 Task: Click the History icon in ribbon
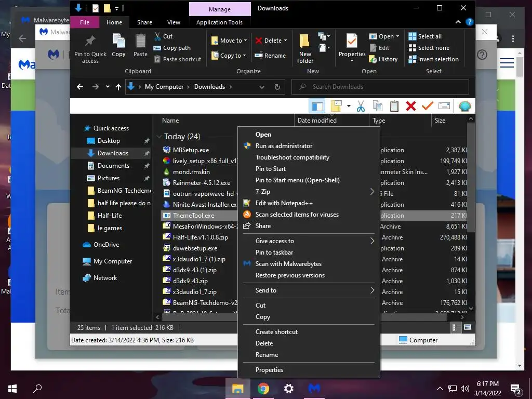(373, 59)
